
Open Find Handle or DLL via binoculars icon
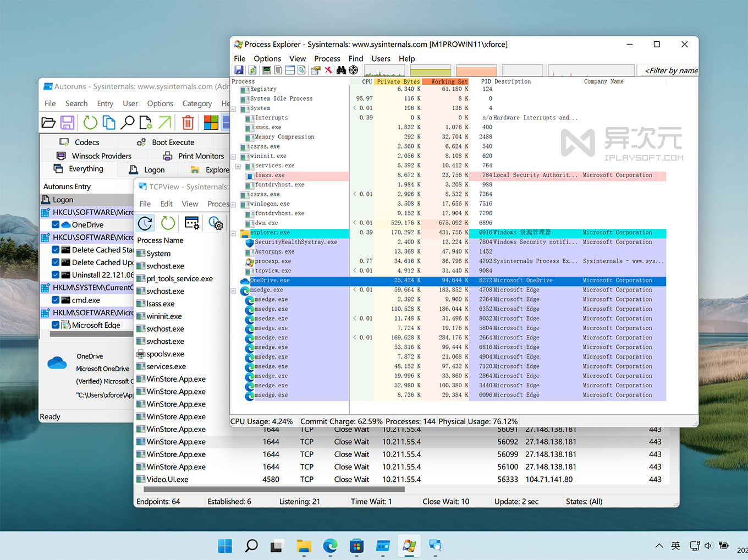click(341, 70)
